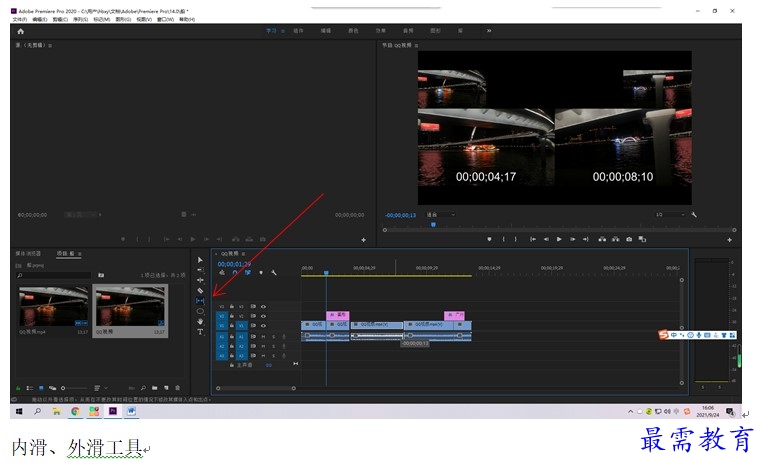Toggle lock on track V1
The image size is (762, 471).
click(232, 326)
